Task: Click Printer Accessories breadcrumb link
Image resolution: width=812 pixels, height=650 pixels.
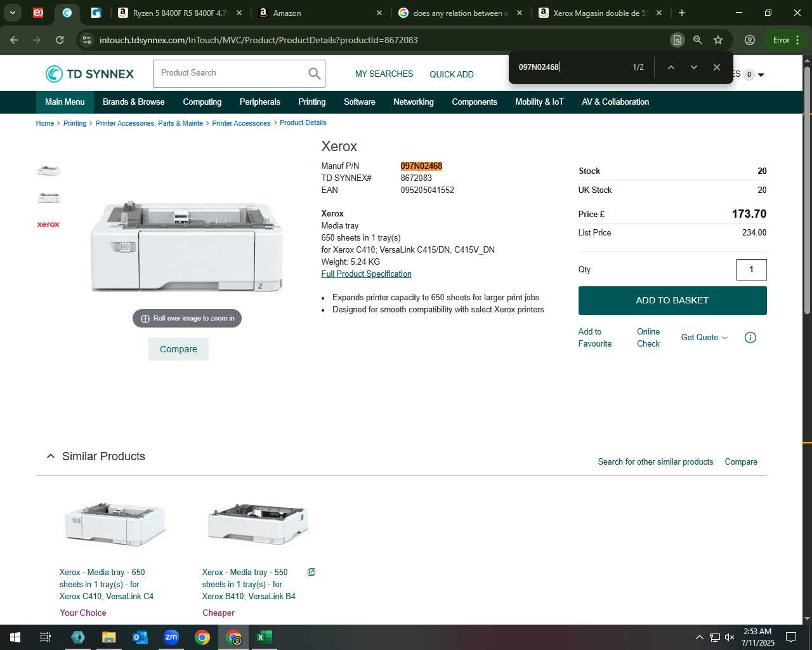Action: [x=241, y=123]
